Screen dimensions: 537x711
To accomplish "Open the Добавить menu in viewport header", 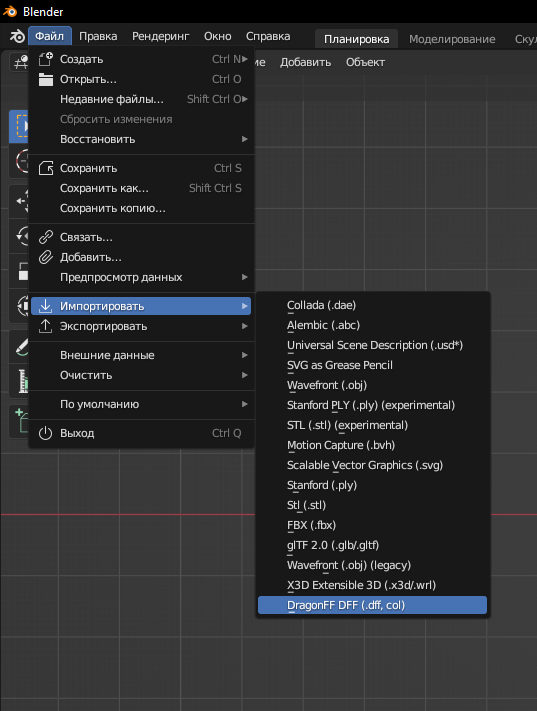I will pyautogui.click(x=305, y=62).
